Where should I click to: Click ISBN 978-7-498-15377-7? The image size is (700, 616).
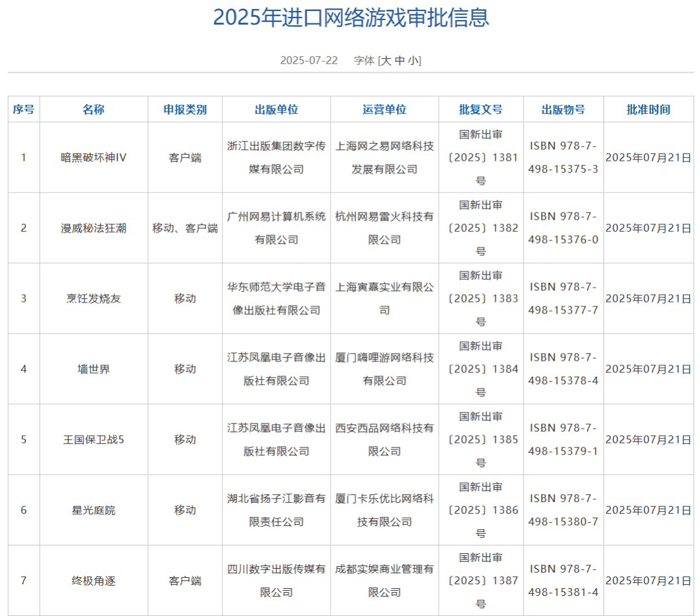[x=563, y=299]
